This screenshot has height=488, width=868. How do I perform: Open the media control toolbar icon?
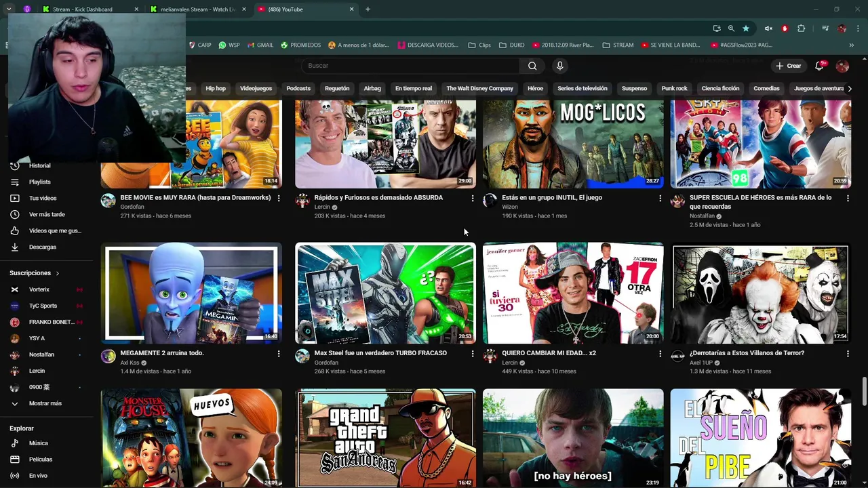click(825, 28)
